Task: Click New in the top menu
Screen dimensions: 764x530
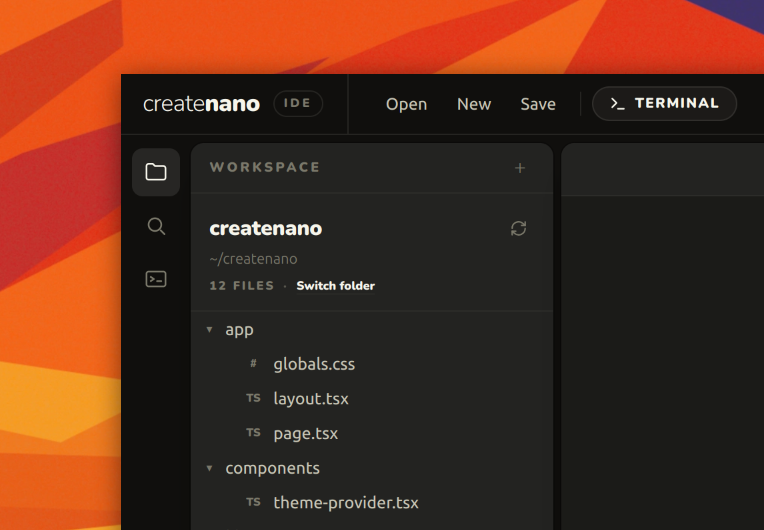Action: pos(474,104)
